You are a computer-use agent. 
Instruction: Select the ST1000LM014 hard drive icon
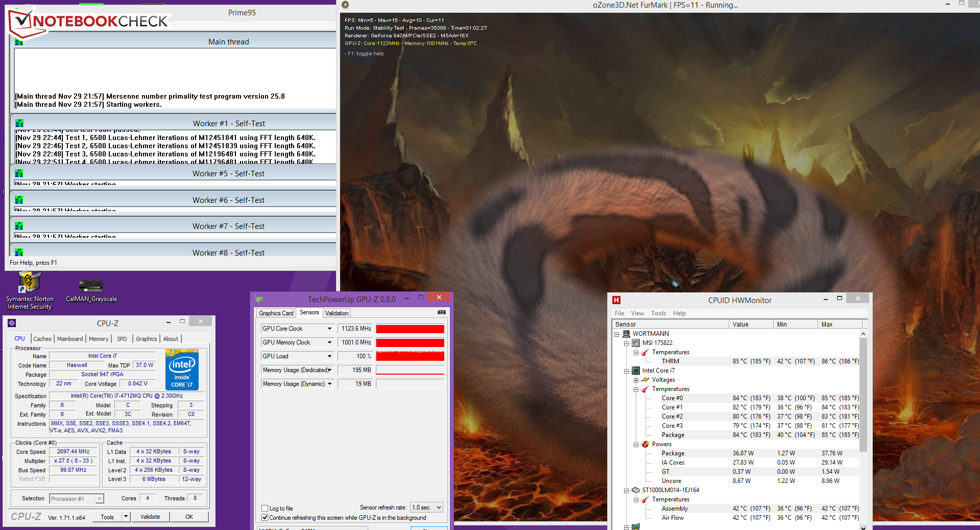(636, 490)
